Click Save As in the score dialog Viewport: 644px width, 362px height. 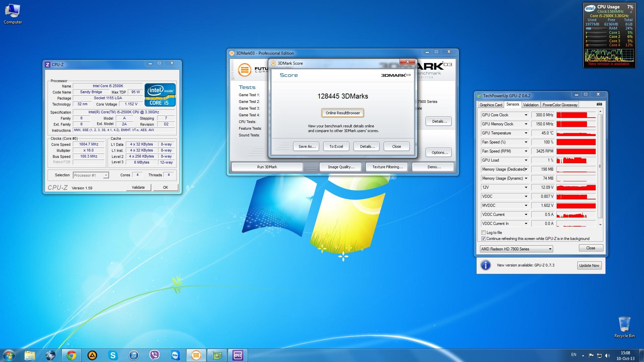click(x=307, y=146)
